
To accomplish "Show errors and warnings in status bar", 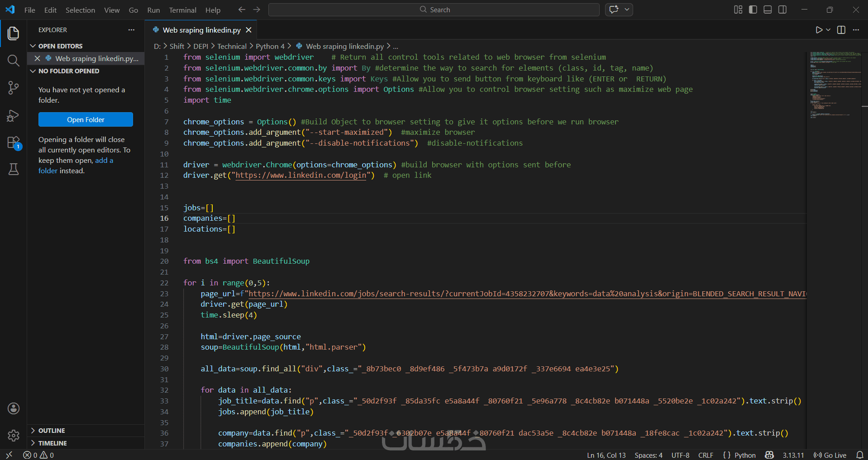I will (x=38, y=455).
